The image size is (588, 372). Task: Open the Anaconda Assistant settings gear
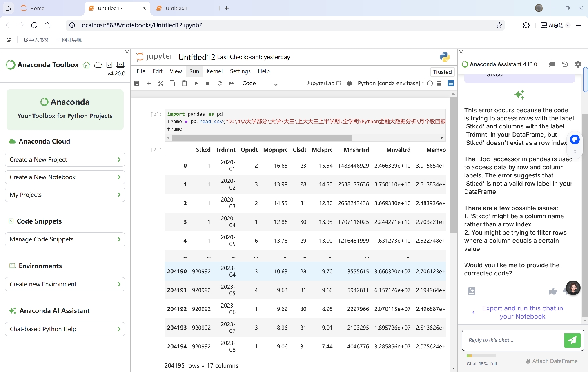[578, 64]
